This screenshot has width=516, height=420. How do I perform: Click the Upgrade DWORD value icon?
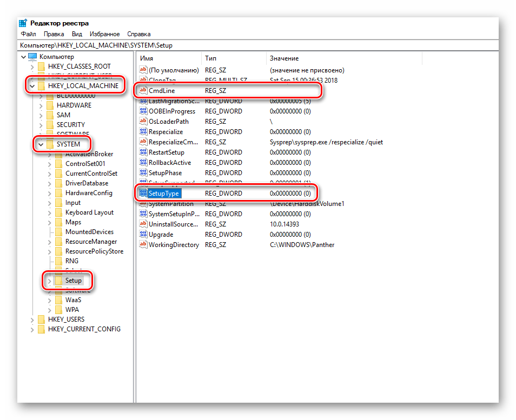coord(143,234)
